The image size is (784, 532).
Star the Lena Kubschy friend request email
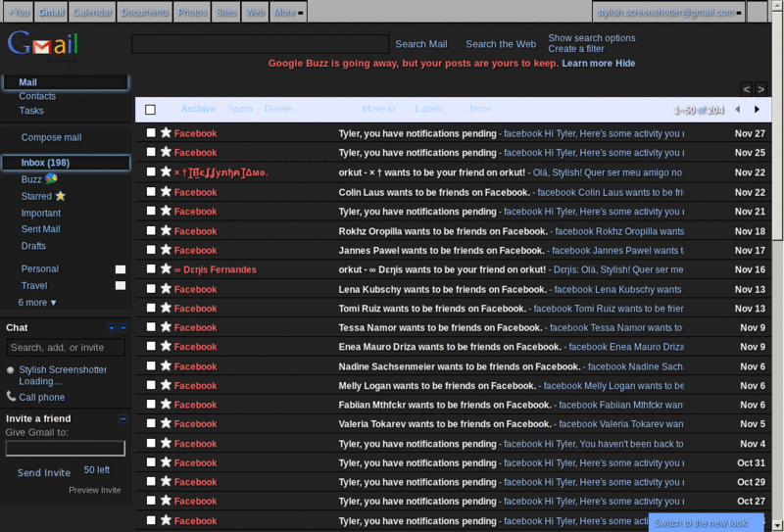click(166, 288)
